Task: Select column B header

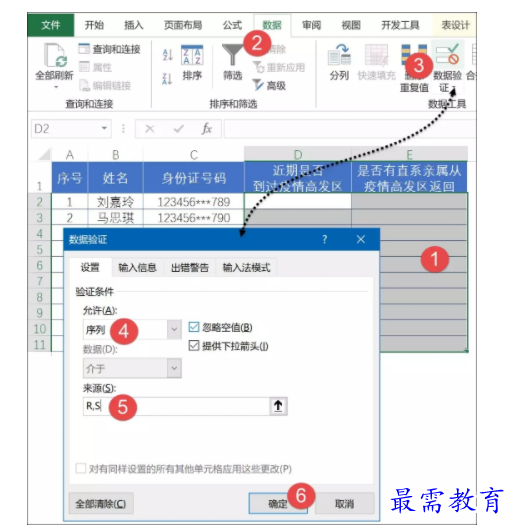Action: tap(115, 155)
